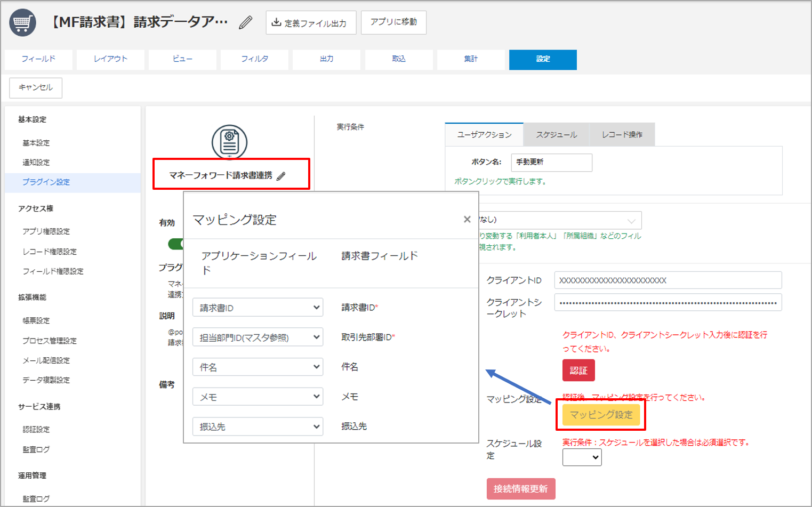Edit マネーフォワード請求書連携 name pencil icon

coord(282,176)
